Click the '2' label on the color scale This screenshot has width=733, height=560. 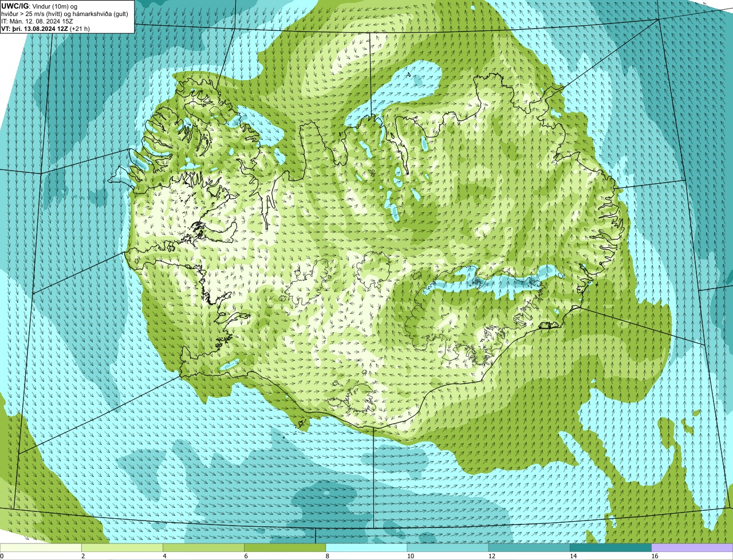84,556
